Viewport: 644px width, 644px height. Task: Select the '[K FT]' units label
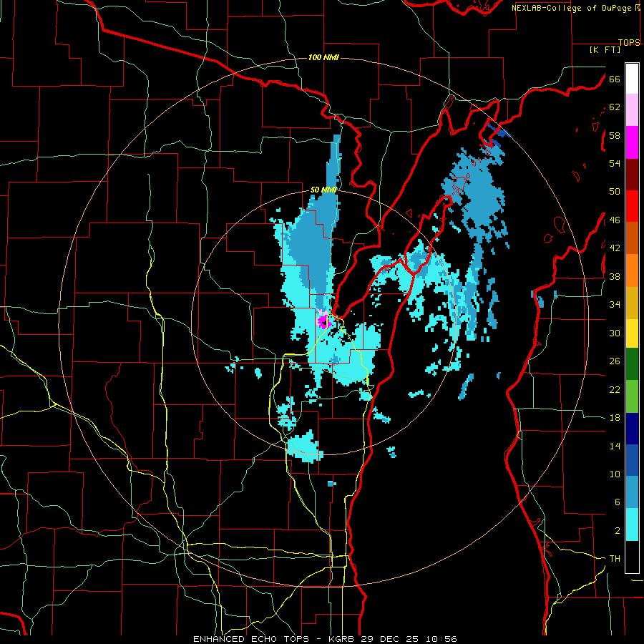point(605,50)
